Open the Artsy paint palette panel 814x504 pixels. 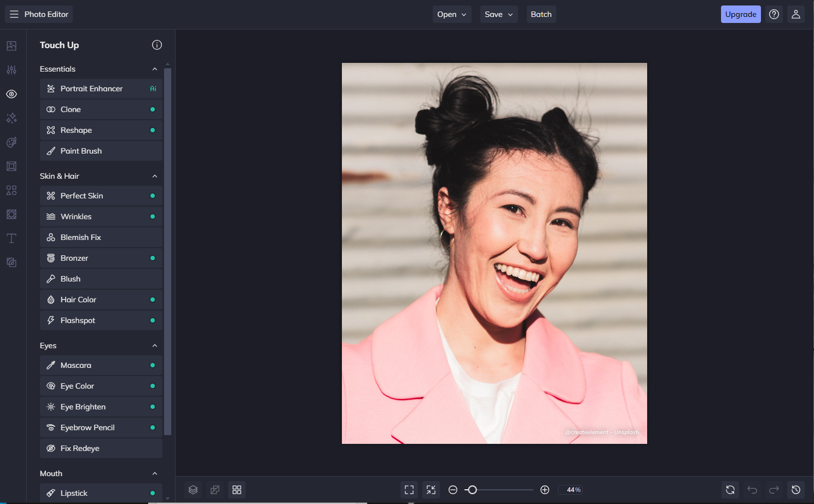pos(11,142)
